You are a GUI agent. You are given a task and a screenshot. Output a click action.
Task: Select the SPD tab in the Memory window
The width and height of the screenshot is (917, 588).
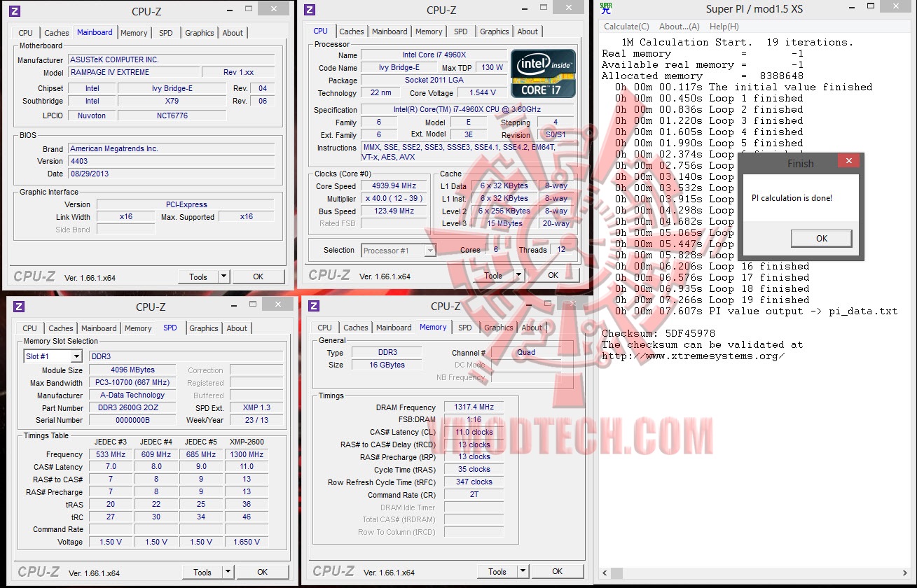pos(465,328)
